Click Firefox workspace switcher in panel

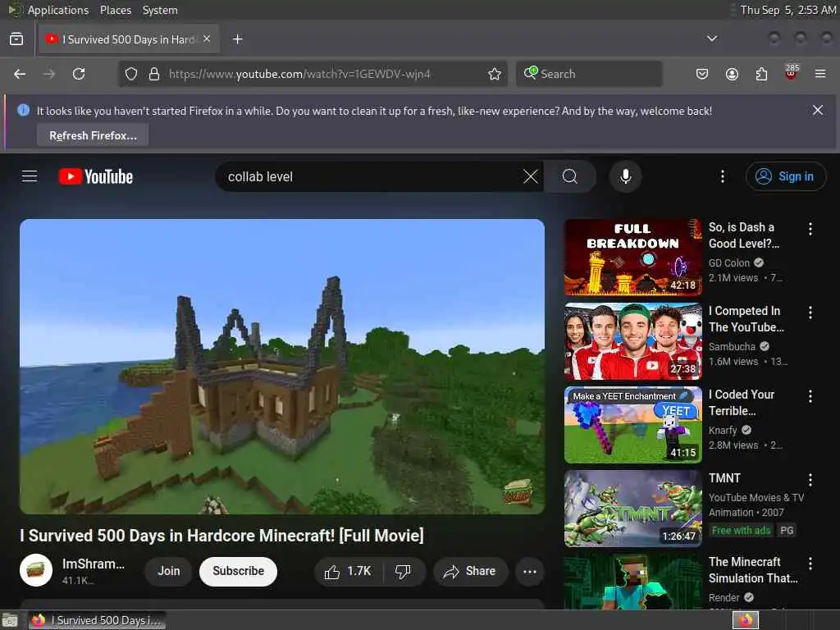pos(745,620)
